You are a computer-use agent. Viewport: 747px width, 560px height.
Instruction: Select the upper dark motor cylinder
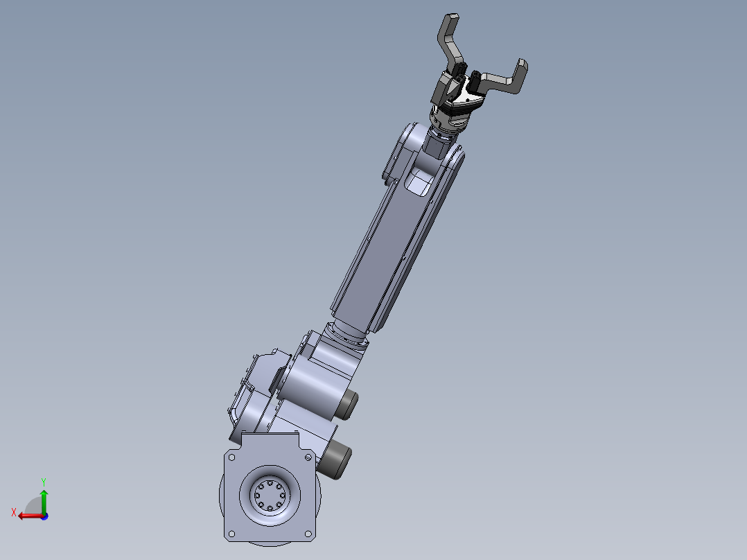click(346, 405)
